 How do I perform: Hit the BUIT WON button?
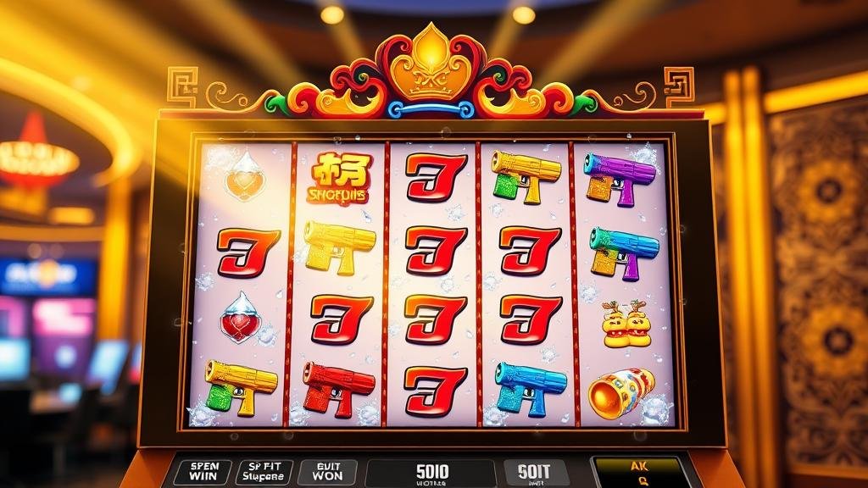[327, 471]
